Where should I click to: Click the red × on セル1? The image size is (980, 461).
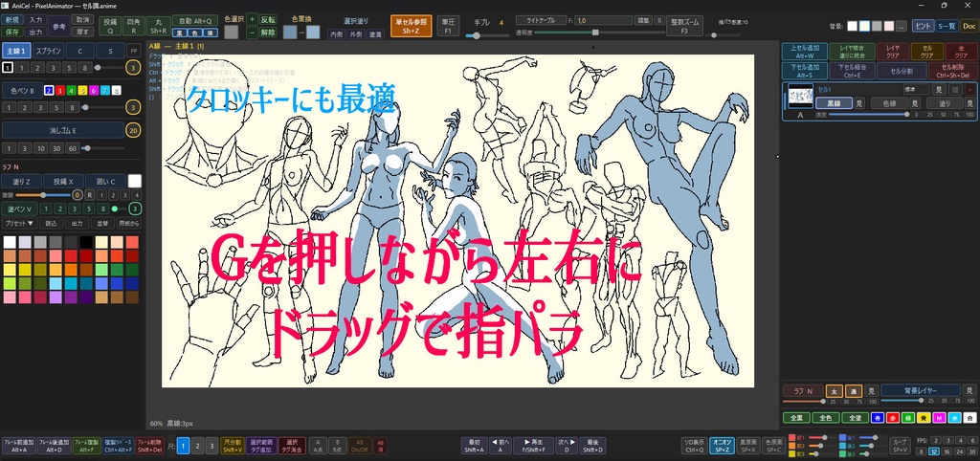click(970, 89)
